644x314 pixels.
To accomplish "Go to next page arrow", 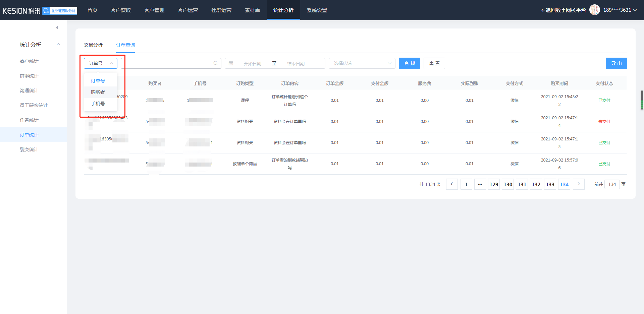I will click(579, 184).
